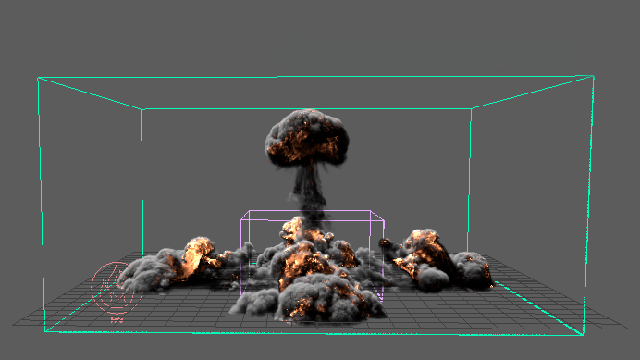Select the purple inner bounding box top edge
The image size is (640, 360).
pyautogui.click(x=306, y=211)
